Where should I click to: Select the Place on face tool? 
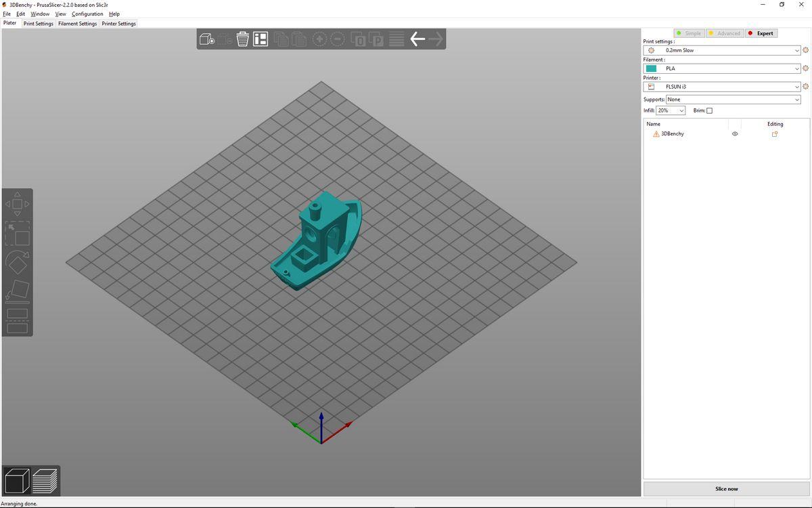pyautogui.click(x=18, y=291)
